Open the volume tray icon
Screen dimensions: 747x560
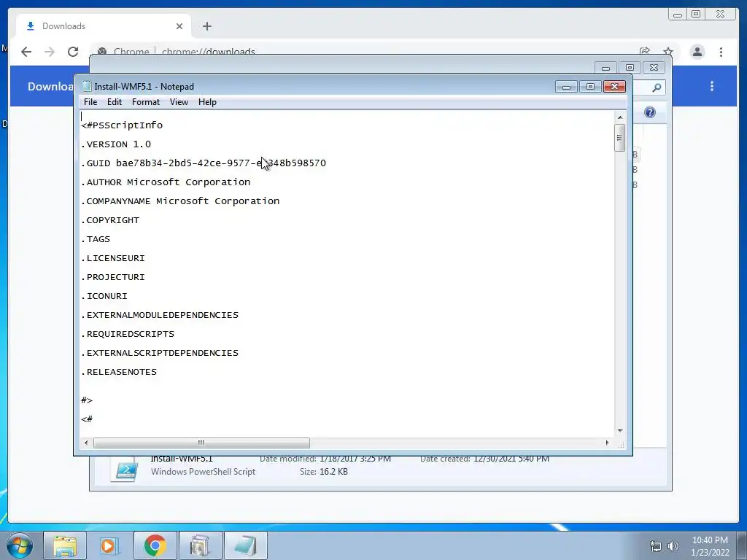coord(673,546)
